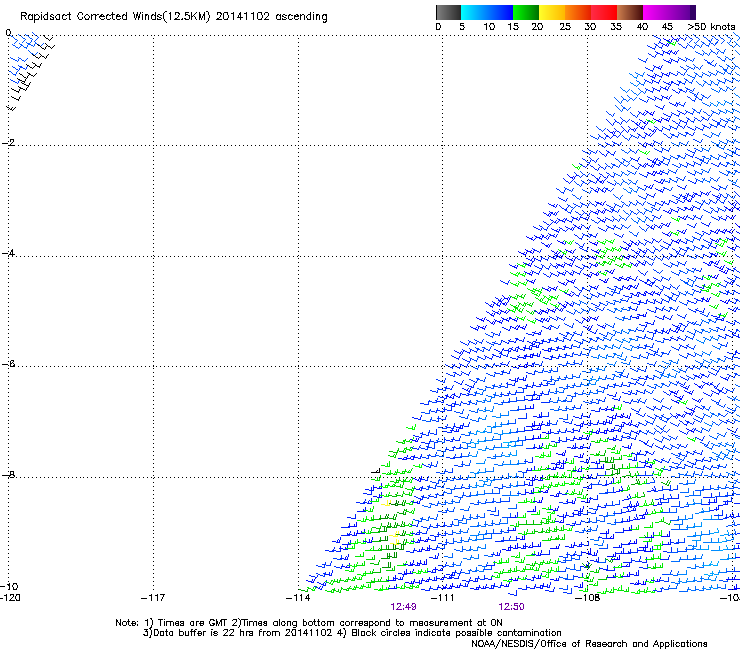Screen dimensions: 740x650
Task: Pick the yellow 20-25 knots legend color
Action: [x=552, y=12]
